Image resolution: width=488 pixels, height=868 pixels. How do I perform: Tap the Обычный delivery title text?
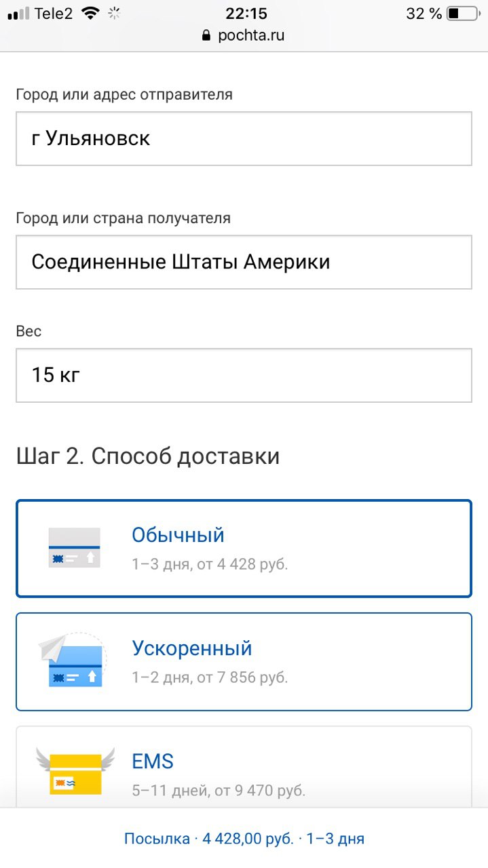click(x=178, y=535)
